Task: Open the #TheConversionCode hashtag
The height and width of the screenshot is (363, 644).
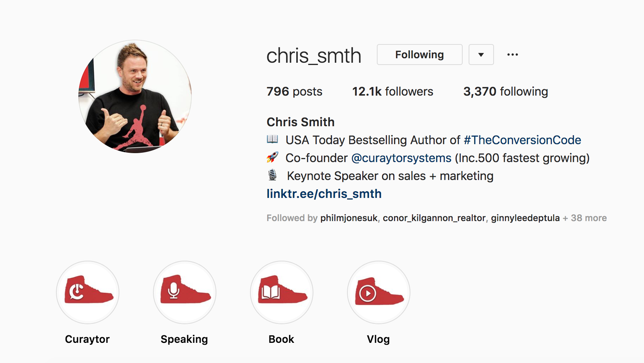Action: click(x=522, y=140)
